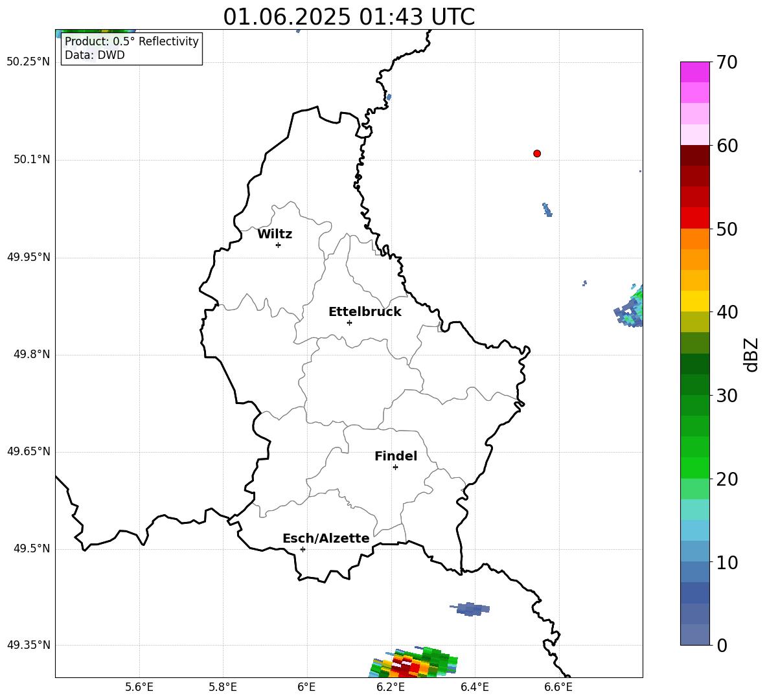
Task: Click the 60 tick on the colorbar
Action: pos(726,146)
